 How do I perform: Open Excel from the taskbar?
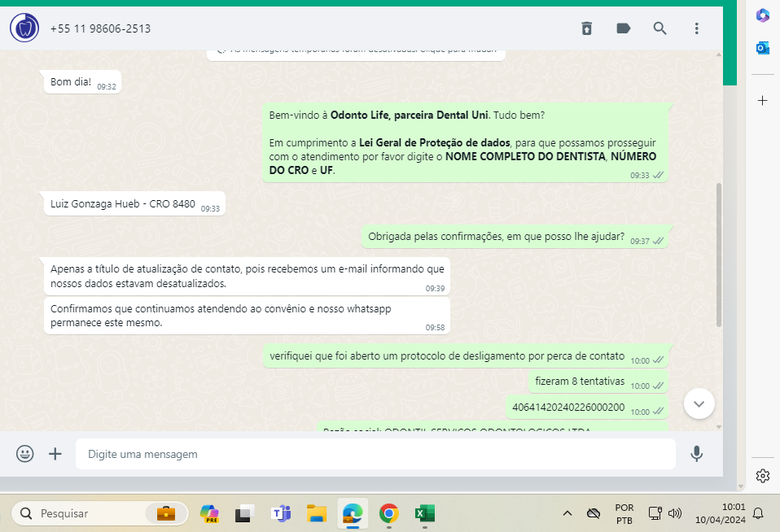point(424,513)
